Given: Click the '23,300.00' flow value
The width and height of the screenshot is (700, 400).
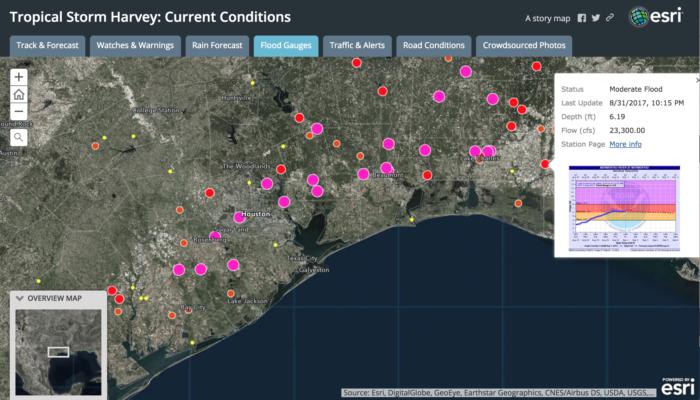Looking at the screenshot, I should [x=627, y=130].
